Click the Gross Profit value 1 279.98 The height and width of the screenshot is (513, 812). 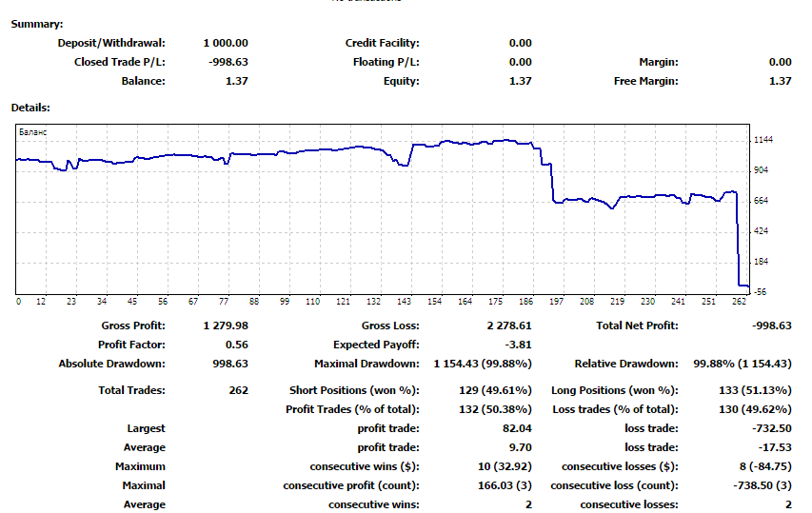(226, 326)
